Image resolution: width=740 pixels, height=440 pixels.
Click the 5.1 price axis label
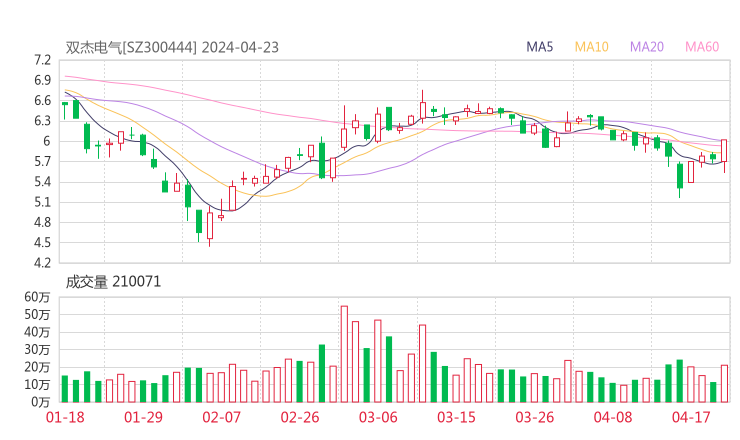(x=42, y=202)
